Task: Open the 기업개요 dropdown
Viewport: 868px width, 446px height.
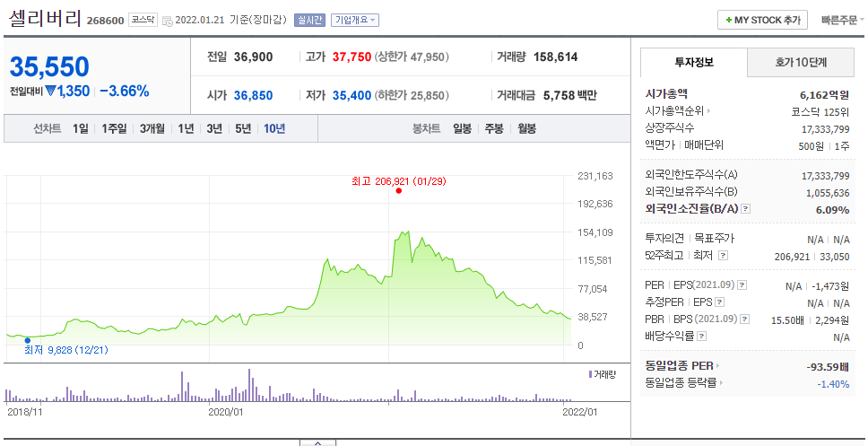Action: tap(355, 20)
